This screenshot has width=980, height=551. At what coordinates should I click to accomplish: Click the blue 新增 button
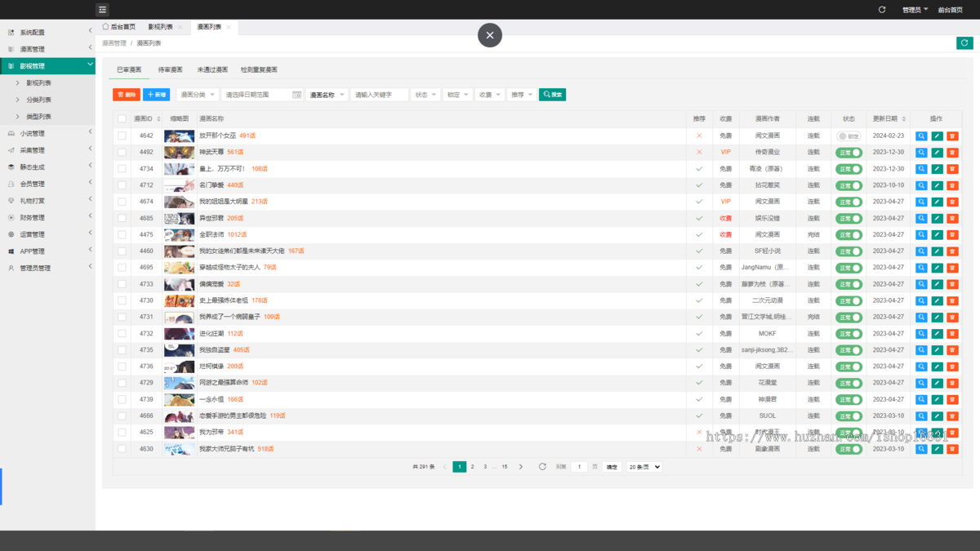157,95
